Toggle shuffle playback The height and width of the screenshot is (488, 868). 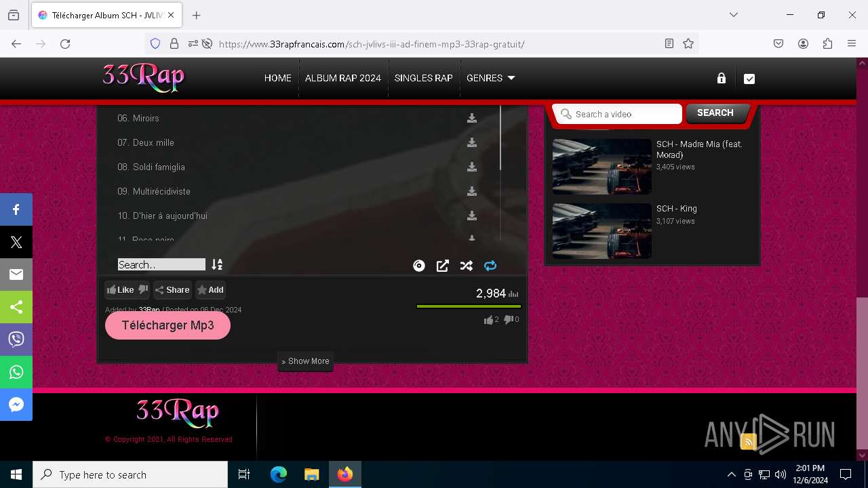point(467,266)
